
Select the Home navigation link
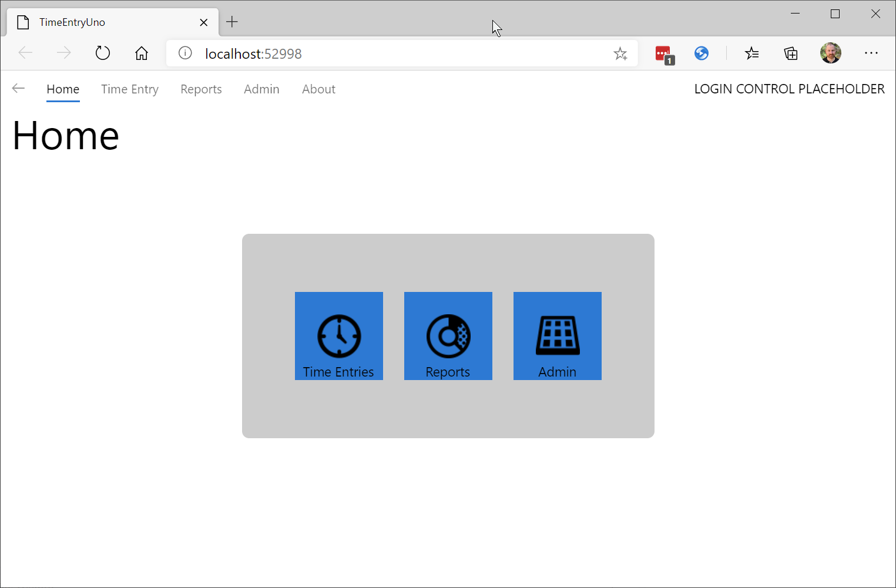(x=63, y=89)
